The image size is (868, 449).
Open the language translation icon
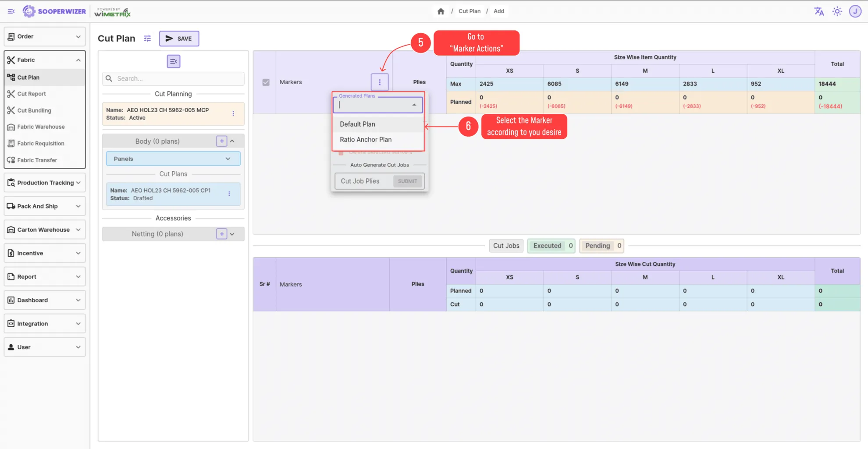tap(818, 11)
